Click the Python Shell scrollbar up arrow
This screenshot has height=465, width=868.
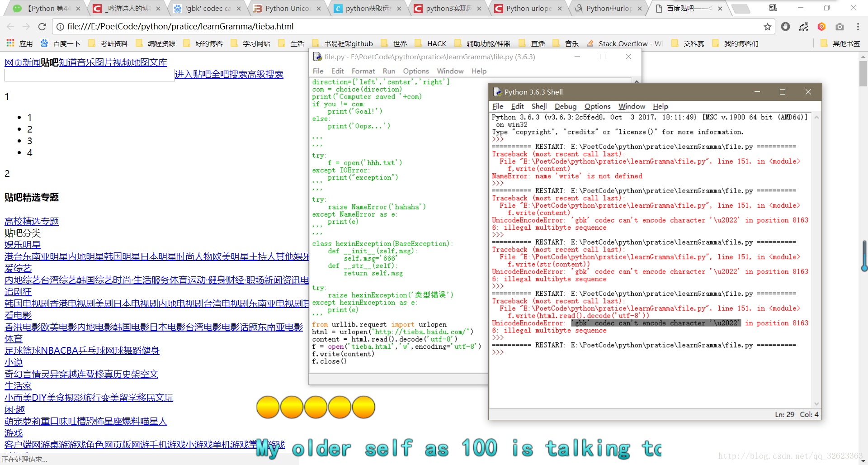click(x=816, y=117)
